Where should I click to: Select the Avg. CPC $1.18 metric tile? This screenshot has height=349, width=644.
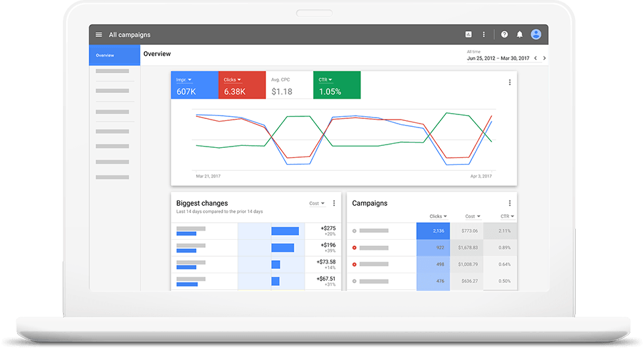tap(289, 85)
